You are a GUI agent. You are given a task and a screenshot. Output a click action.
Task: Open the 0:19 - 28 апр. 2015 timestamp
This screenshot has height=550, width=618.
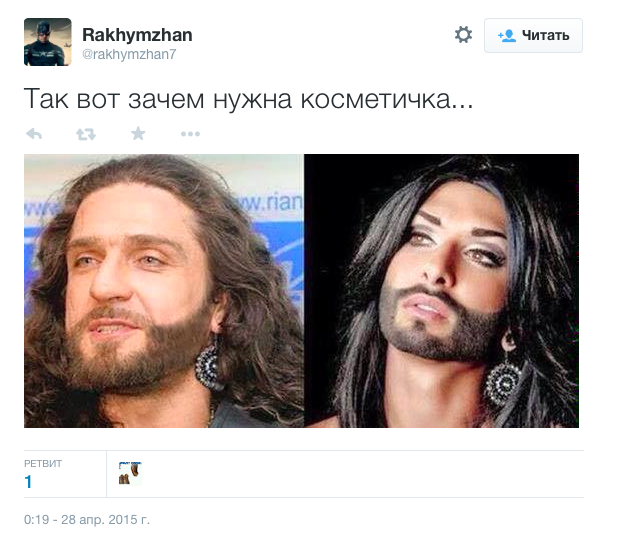point(87,520)
